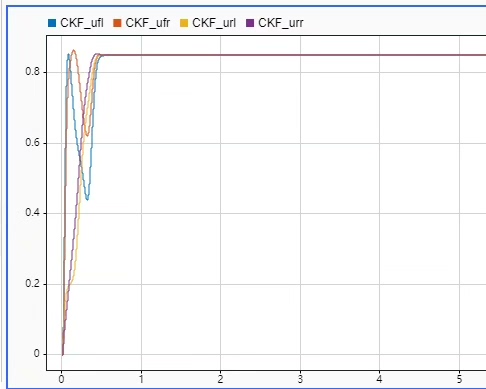The width and height of the screenshot is (486, 389).
Task: Click the x-axis tick label 2
Action: coord(220,379)
